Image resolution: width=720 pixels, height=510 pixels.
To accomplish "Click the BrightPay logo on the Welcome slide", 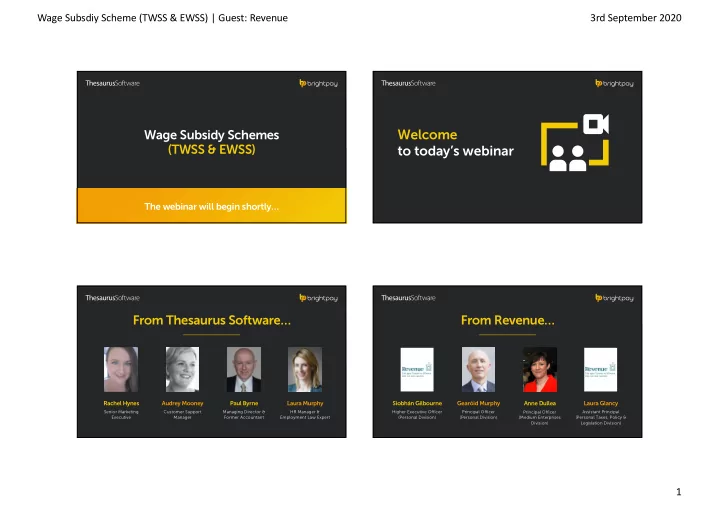I will coord(614,83).
